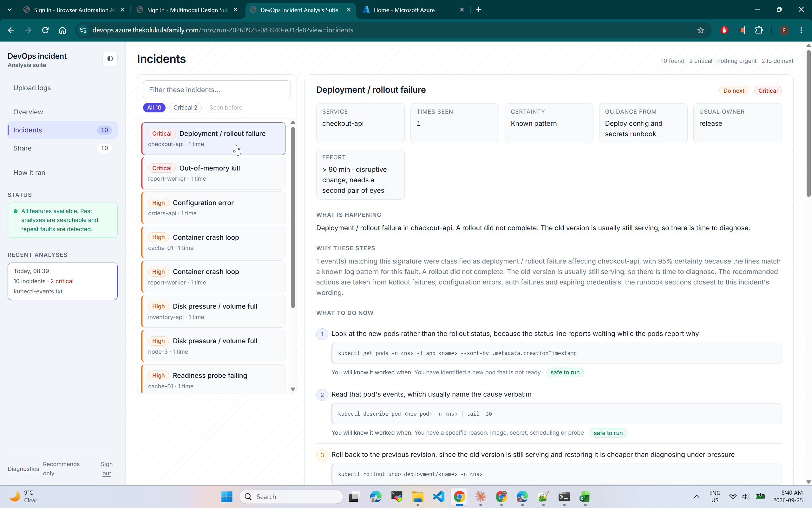Select the Configuration error orders-api incident
812x508 pixels.
tap(213, 208)
